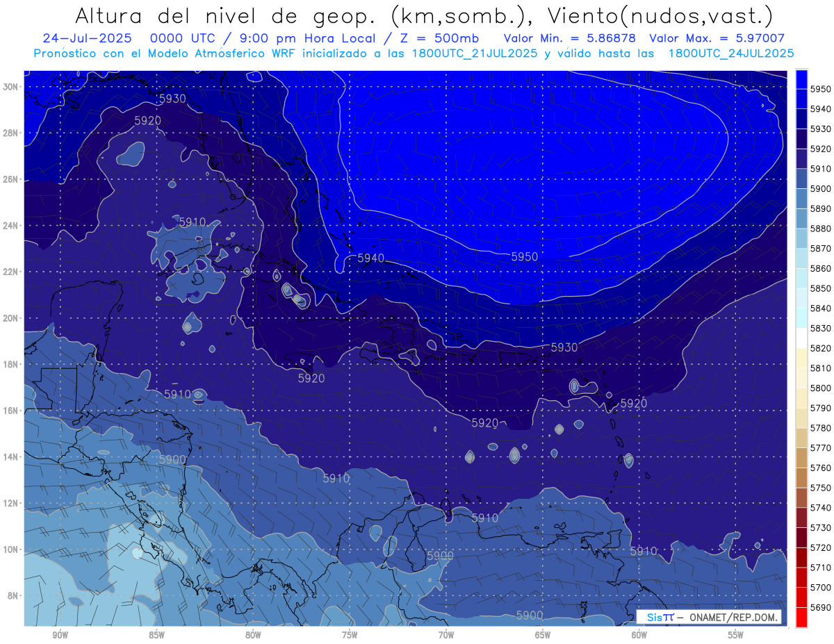Click the 5820 value on the color scale

[x=821, y=348]
